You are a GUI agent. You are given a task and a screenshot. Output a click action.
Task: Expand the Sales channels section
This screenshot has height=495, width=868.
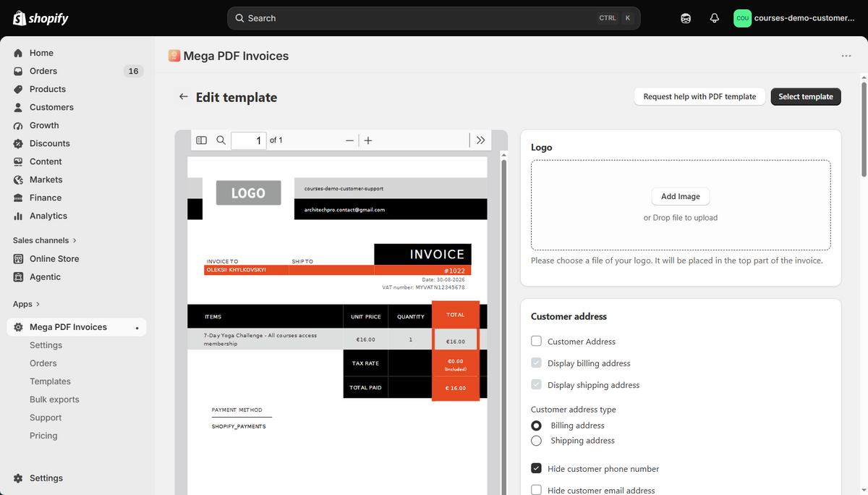click(45, 240)
